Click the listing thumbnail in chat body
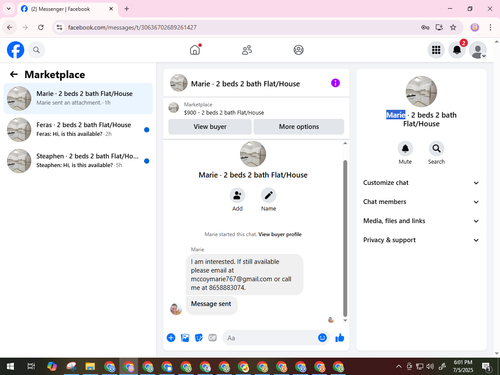 (253, 154)
